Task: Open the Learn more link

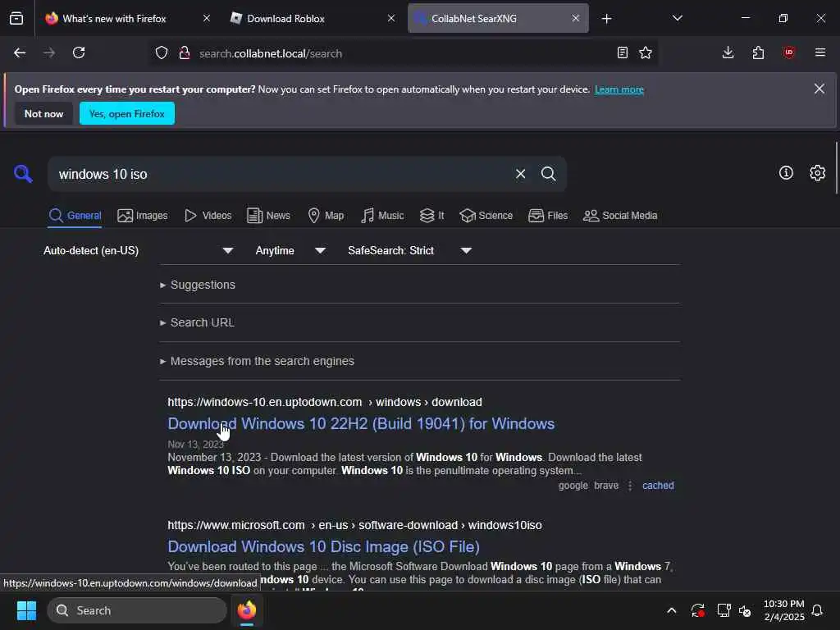Action: pos(619,89)
